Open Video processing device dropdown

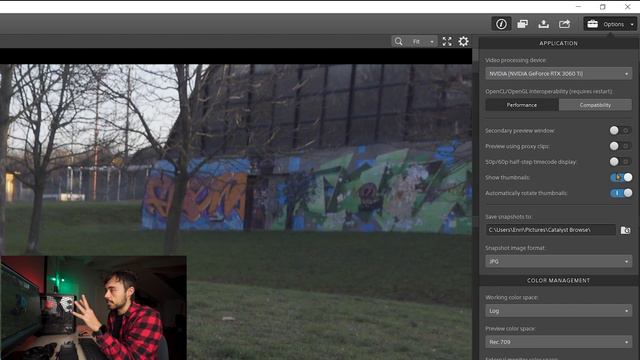pos(558,73)
